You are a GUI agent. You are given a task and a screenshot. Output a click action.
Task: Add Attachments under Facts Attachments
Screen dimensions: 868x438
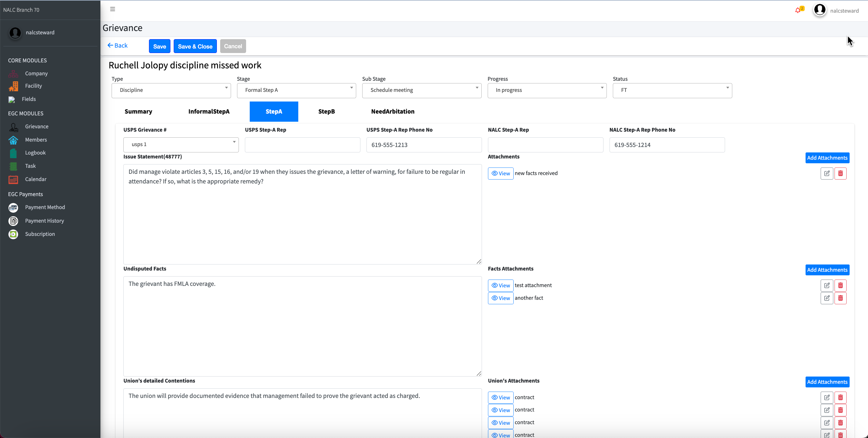click(827, 270)
